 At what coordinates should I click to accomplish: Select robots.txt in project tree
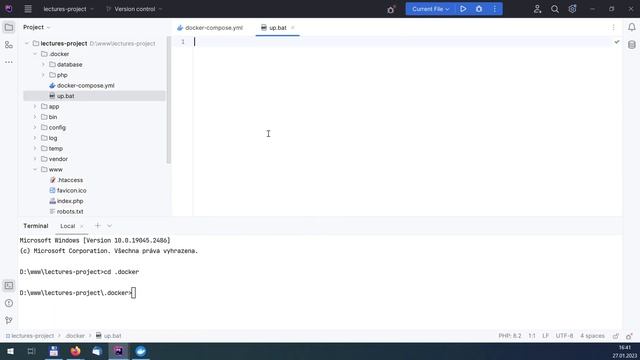pyautogui.click(x=70, y=212)
